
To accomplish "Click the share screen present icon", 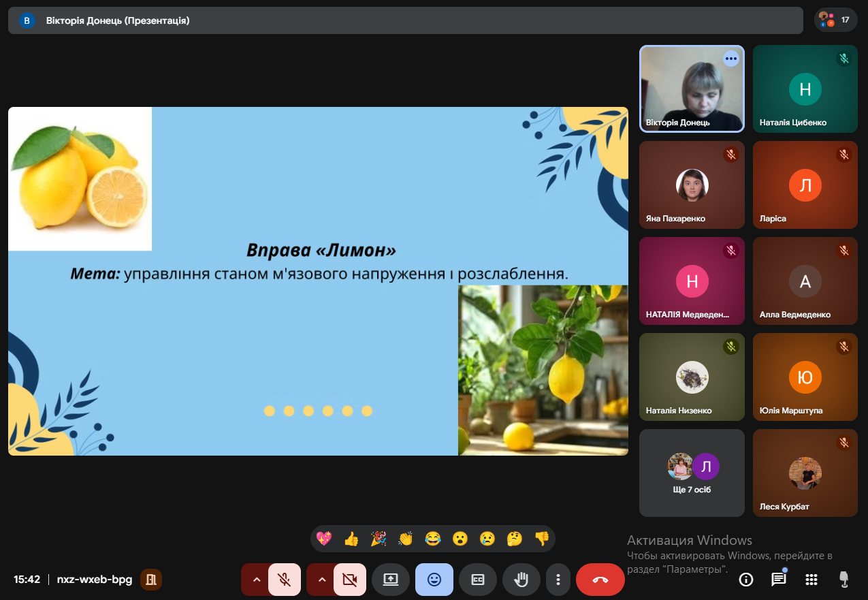I will [390, 580].
